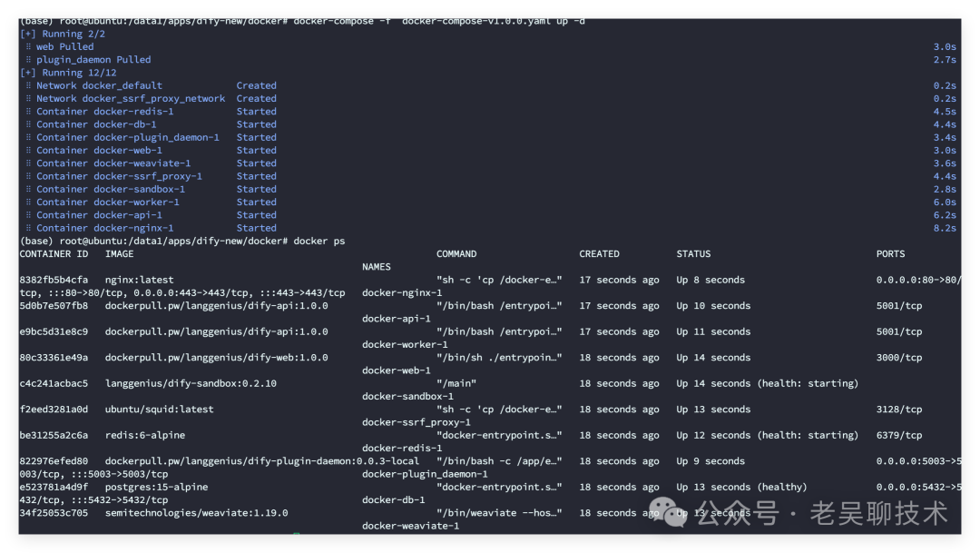Click the '6379/tcp' port value
Image resolution: width=980 pixels, height=553 pixels.
(x=898, y=435)
